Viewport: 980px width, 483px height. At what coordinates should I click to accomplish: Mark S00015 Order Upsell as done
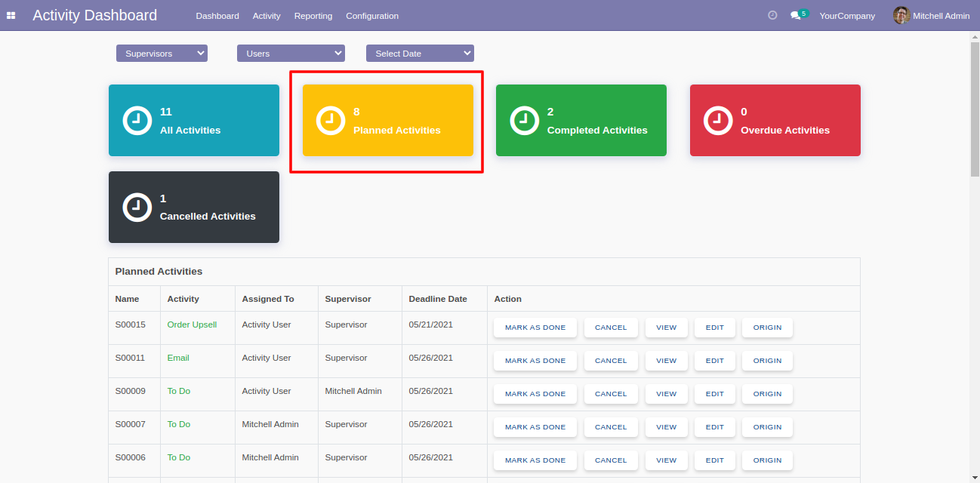535,328
